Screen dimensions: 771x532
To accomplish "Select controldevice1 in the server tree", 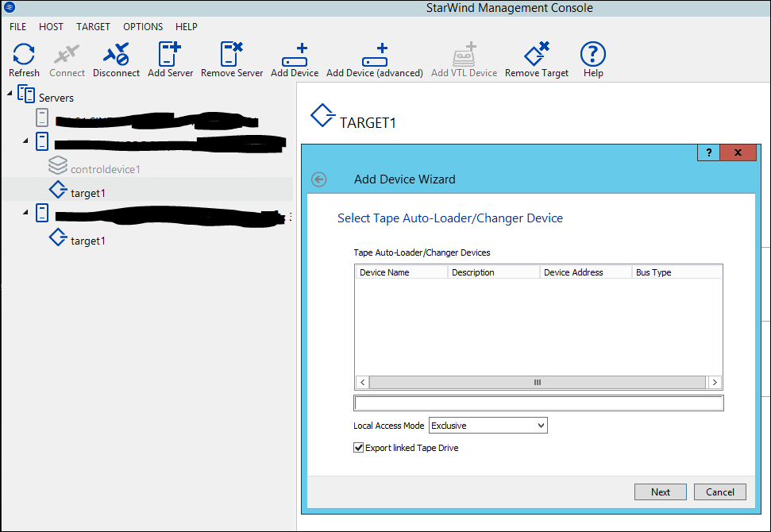I will tap(106, 169).
